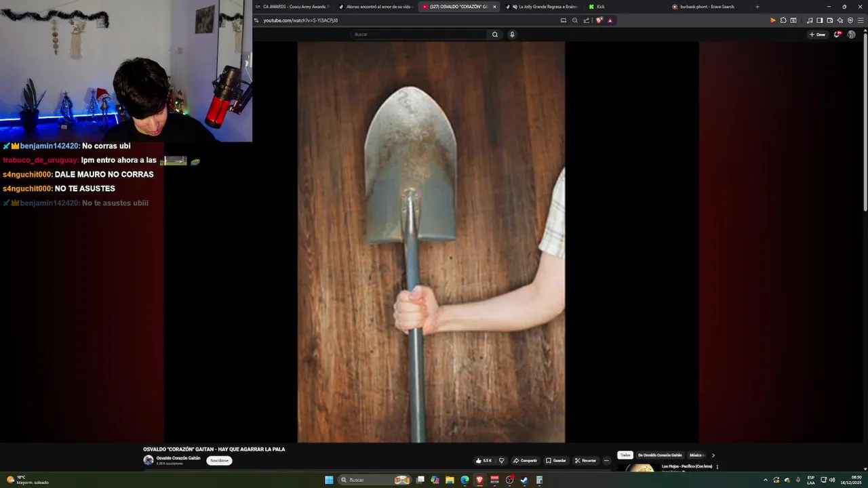Like the video with 5.5 K likes
The height and width of the screenshot is (488, 868).
(484, 460)
